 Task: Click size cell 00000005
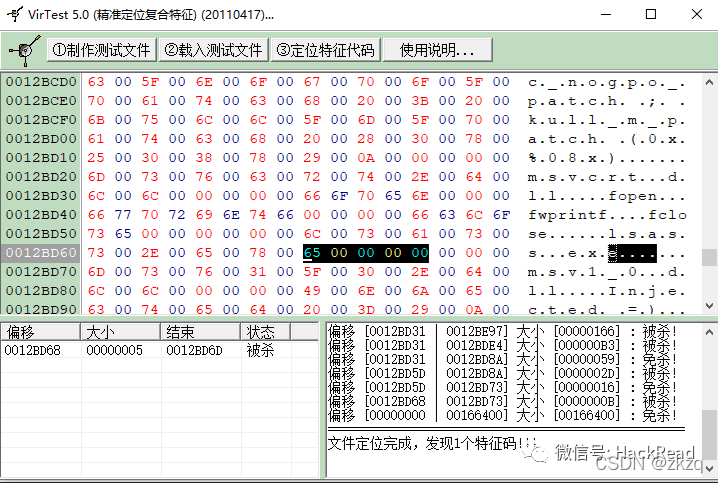coord(114,351)
